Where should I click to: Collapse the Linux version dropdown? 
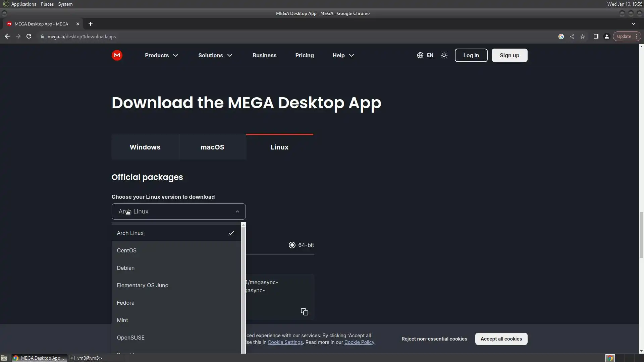click(x=237, y=212)
